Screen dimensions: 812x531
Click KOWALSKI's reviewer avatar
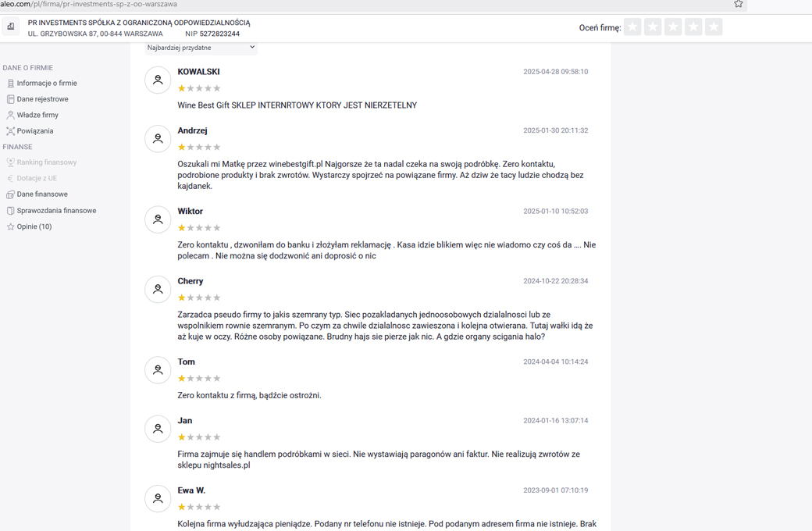pos(158,80)
